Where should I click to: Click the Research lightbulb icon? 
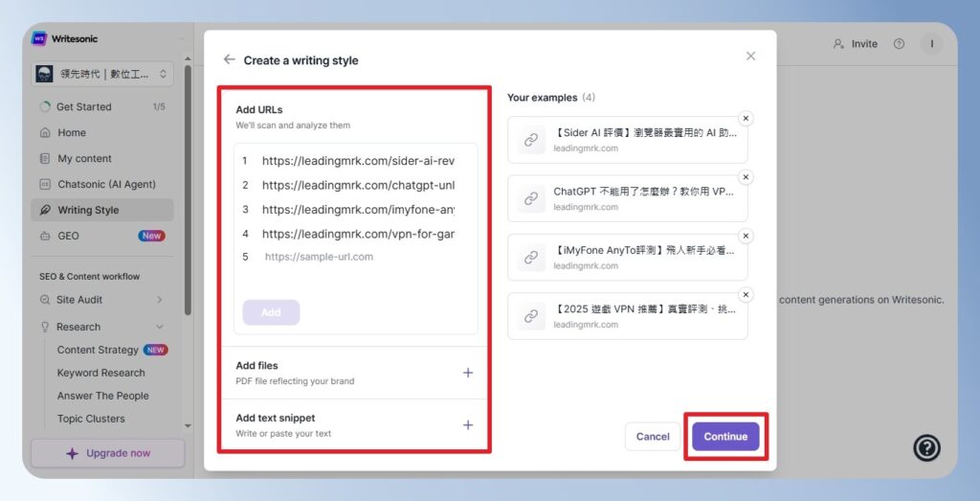(45, 327)
